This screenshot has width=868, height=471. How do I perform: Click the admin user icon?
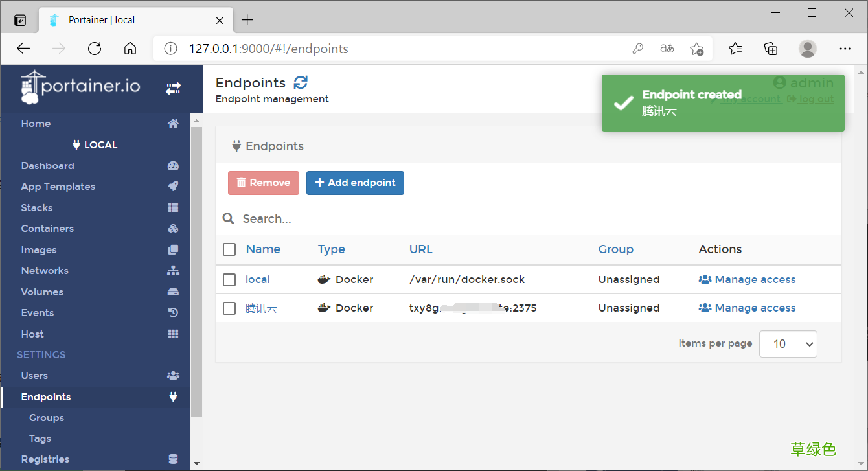coord(779,82)
